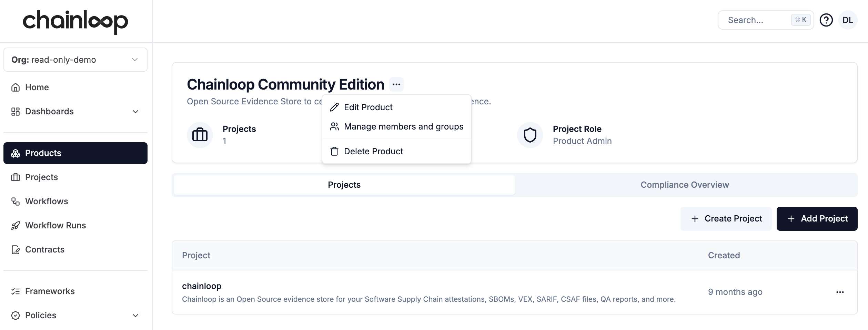Image resolution: width=868 pixels, height=330 pixels.
Task: Switch to the Compliance Overview tab
Action: [x=684, y=185]
